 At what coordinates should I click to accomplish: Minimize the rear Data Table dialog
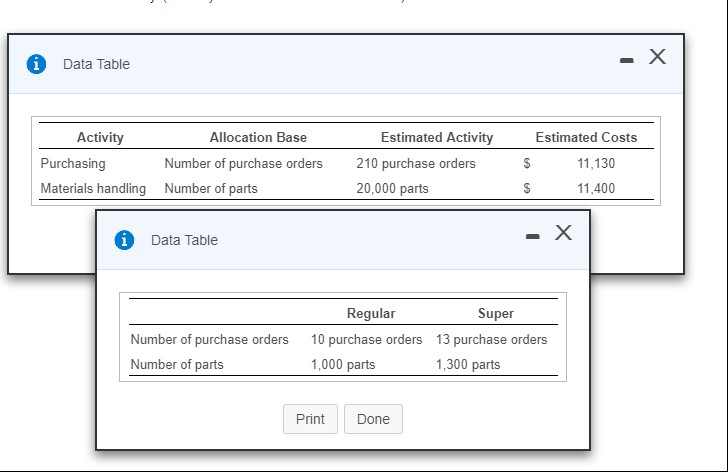(627, 61)
